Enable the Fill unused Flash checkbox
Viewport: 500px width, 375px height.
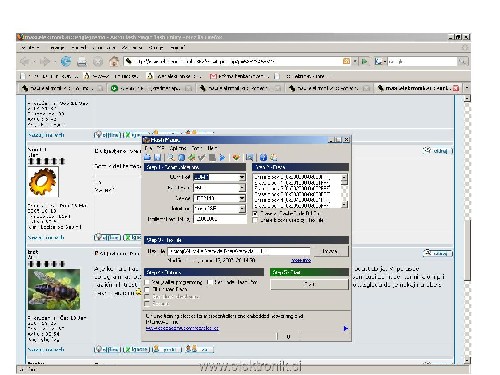click(147, 289)
